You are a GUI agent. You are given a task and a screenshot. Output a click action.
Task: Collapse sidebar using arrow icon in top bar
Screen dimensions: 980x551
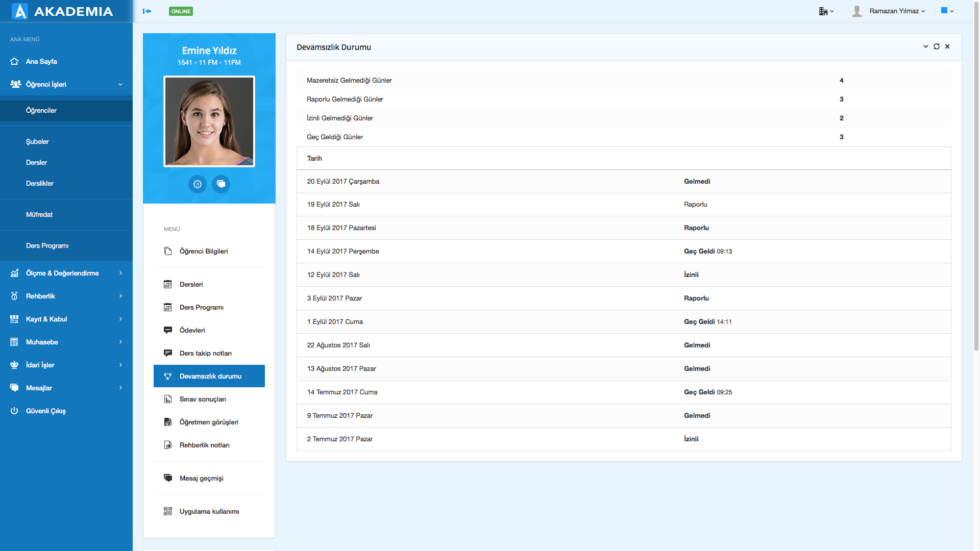click(x=147, y=11)
